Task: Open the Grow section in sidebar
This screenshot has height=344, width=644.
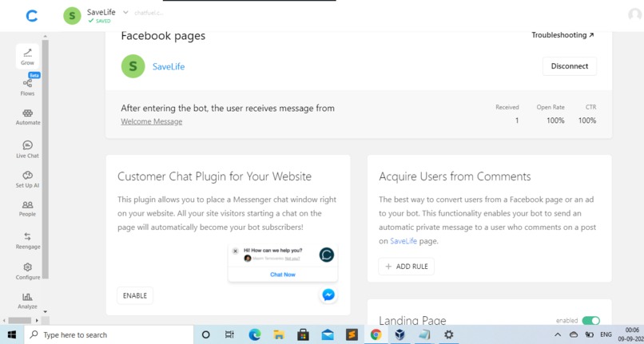Action: [27, 57]
